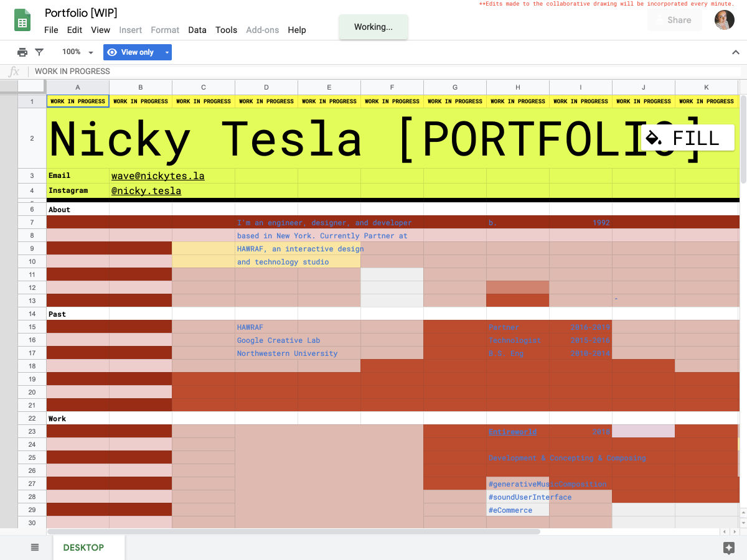Open the Tools menu
The width and height of the screenshot is (747, 560).
[x=226, y=30]
